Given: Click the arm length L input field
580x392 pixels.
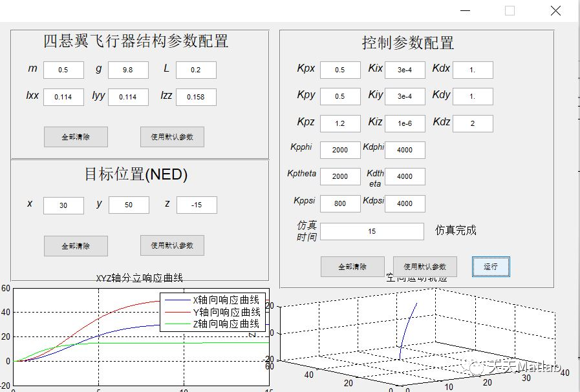Looking at the screenshot, I should tap(196, 70).
